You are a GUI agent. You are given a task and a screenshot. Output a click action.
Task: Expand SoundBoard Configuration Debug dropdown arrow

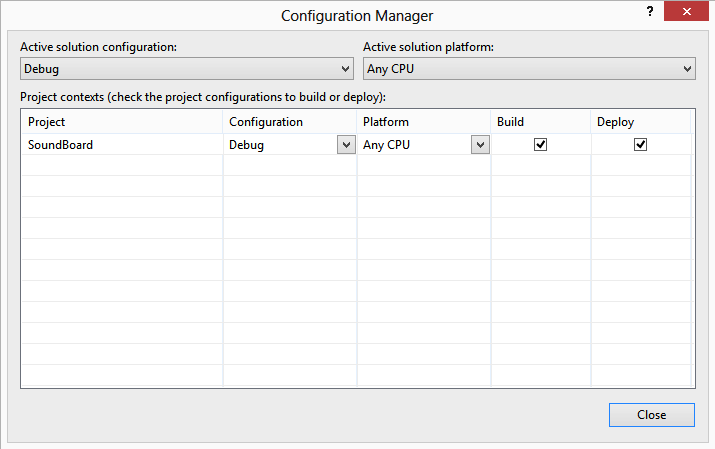coord(346,144)
